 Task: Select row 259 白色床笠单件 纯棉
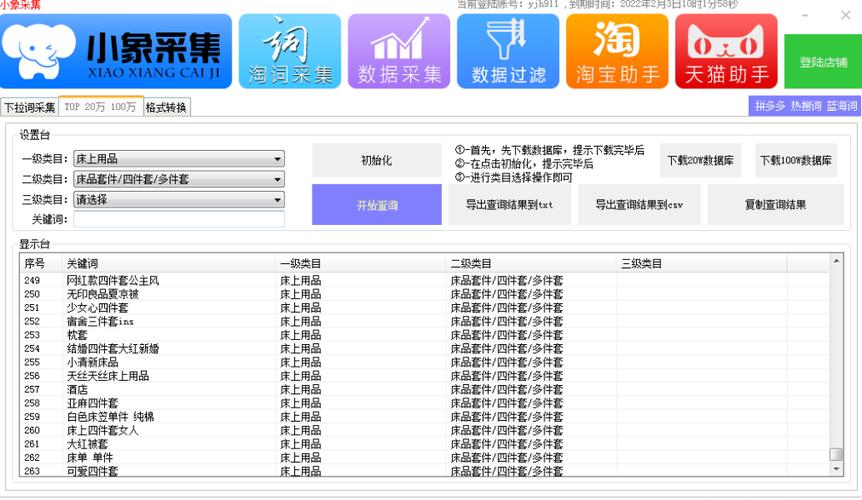pos(424,416)
